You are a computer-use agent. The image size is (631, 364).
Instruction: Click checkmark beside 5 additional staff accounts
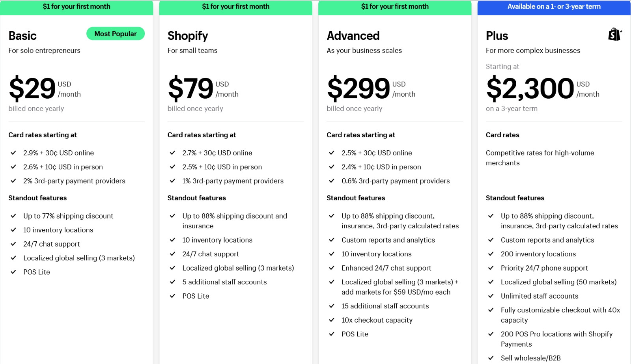pyautogui.click(x=172, y=282)
